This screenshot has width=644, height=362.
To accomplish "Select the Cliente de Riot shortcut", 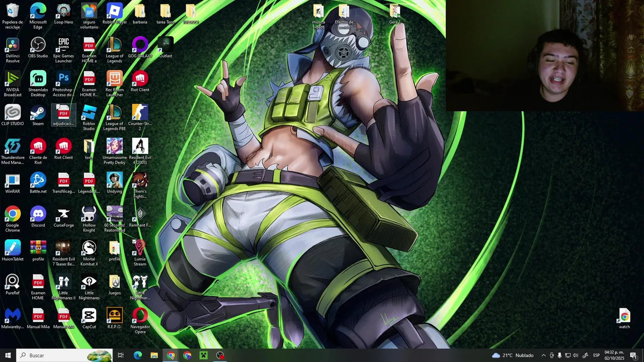I will (x=38, y=151).
